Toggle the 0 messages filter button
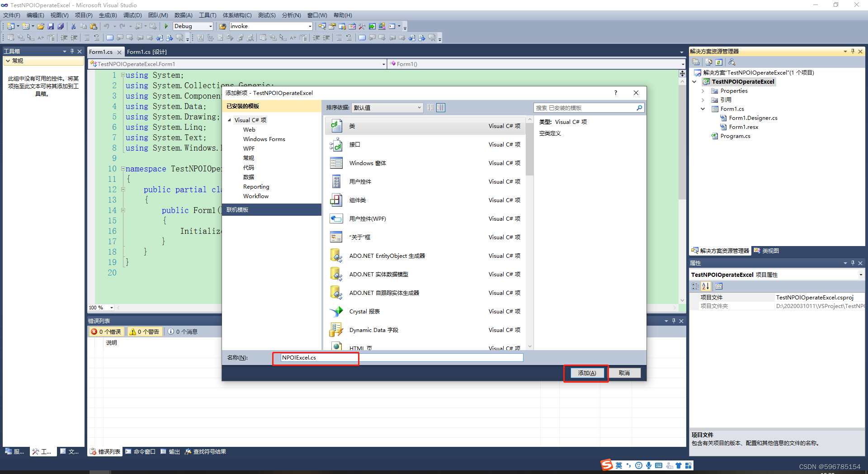This screenshot has width=868, height=474. tap(183, 332)
